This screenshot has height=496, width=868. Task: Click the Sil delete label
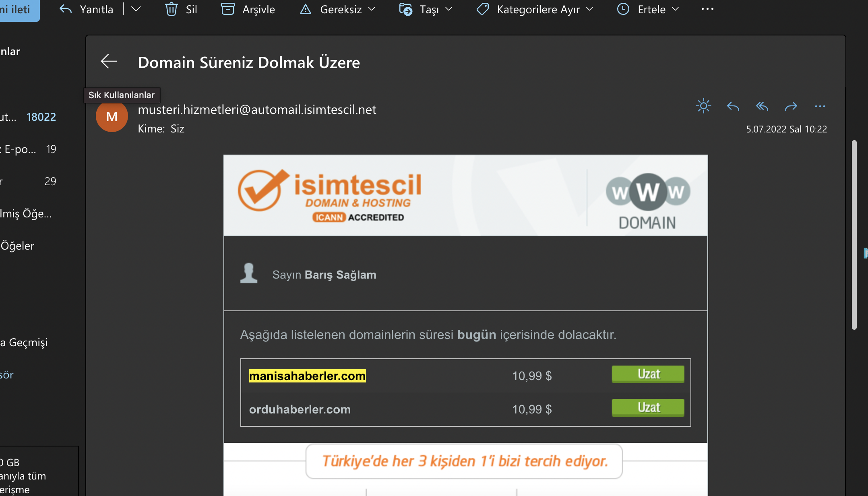(x=192, y=9)
